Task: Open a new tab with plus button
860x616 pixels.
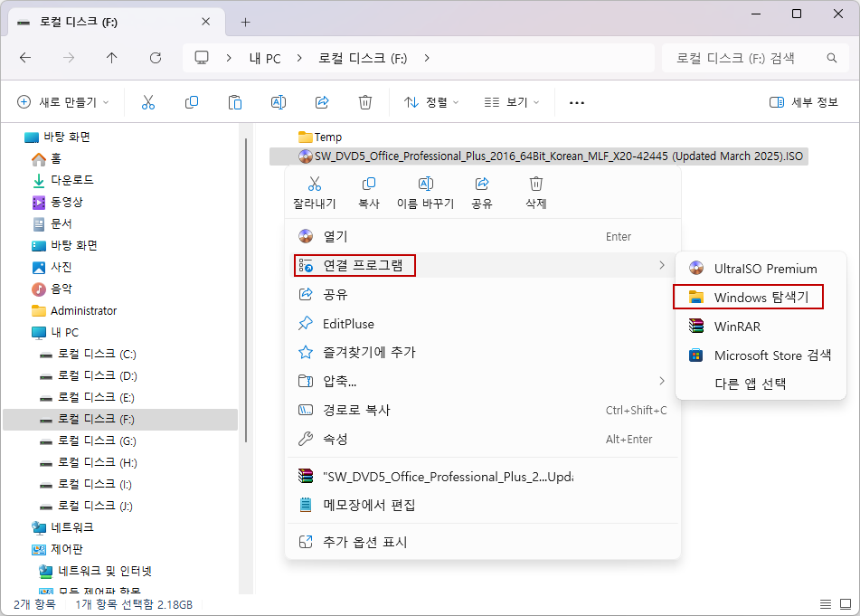Action: pyautogui.click(x=246, y=22)
